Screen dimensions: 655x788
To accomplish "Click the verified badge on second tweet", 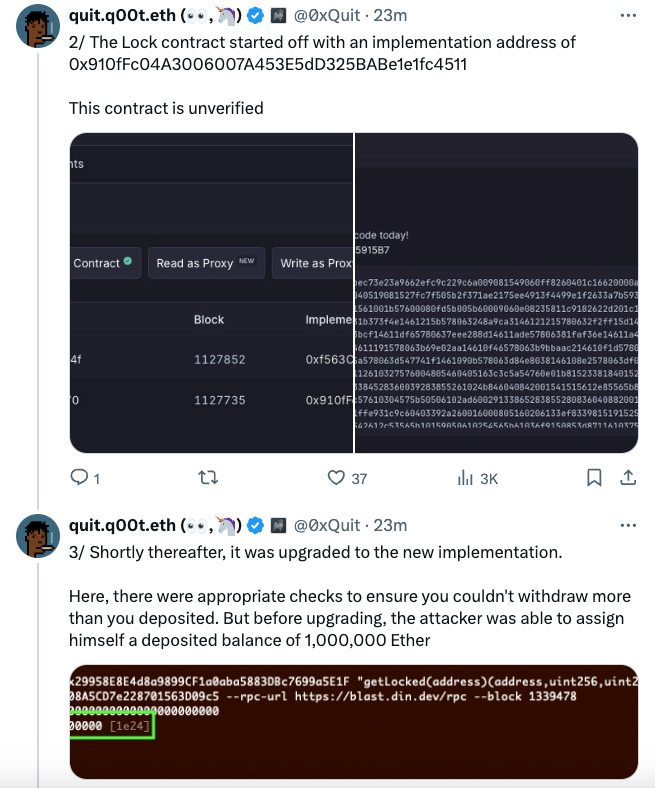I will [x=256, y=526].
